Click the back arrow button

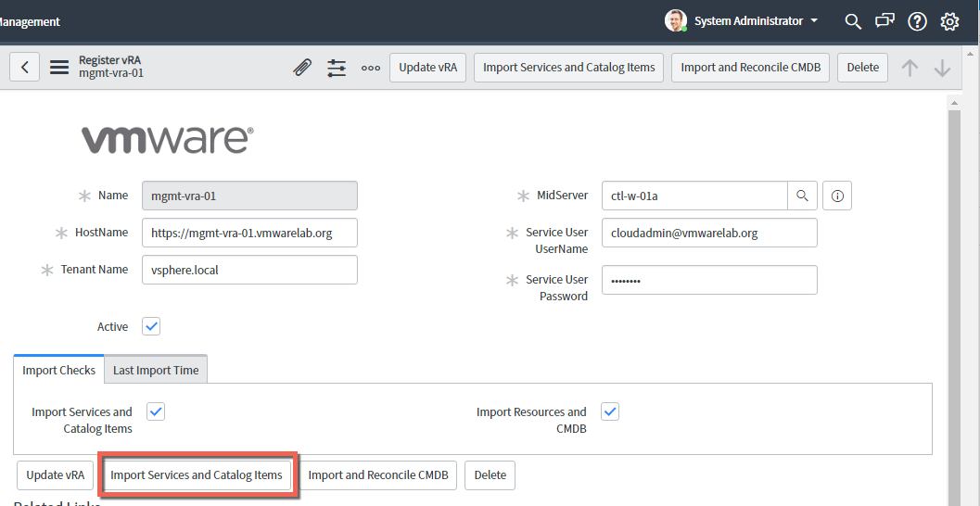tap(25, 68)
